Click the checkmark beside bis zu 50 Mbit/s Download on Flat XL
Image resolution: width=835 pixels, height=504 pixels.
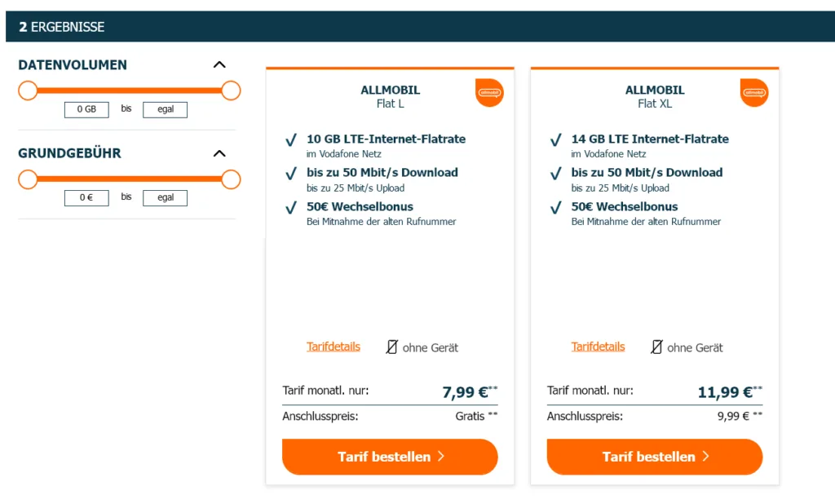[555, 174]
